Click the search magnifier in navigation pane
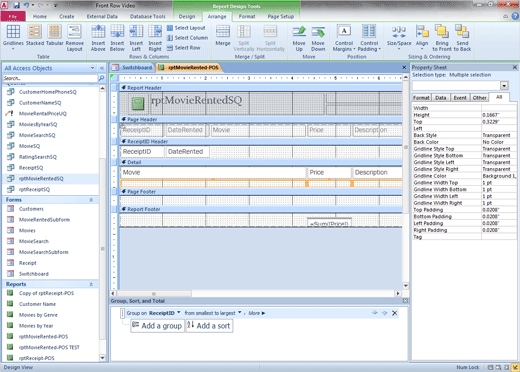Viewport: 520px width, 372px height. click(101, 78)
